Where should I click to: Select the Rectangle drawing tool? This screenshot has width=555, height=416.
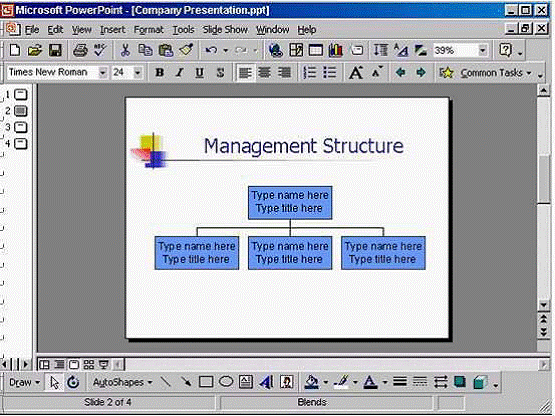pyautogui.click(x=206, y=382)
